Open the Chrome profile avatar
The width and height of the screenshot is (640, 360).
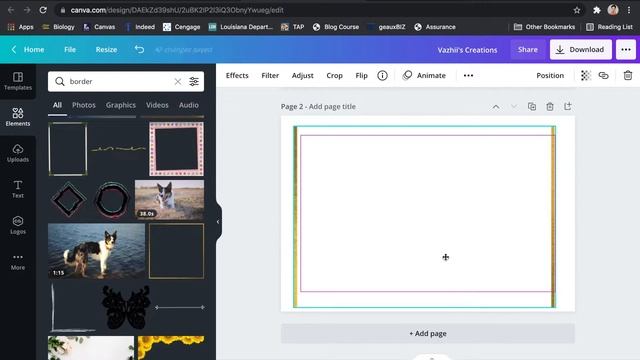613,10
